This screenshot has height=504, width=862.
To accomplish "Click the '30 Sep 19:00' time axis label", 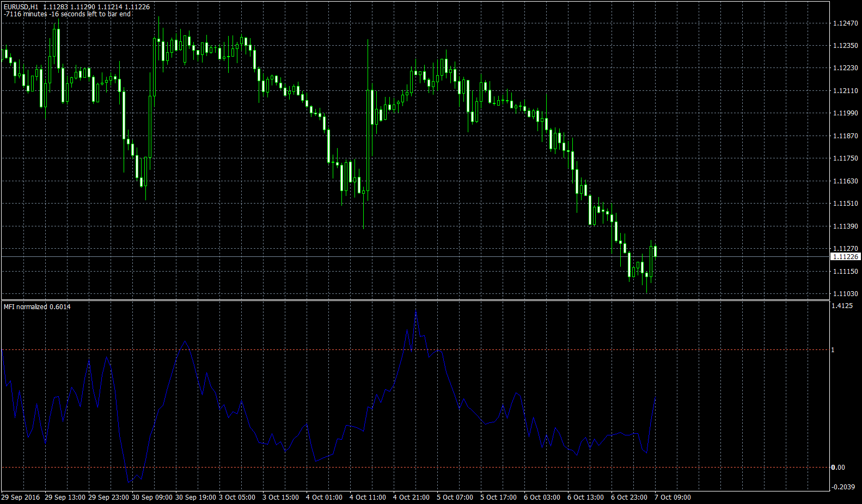I will [195, 497].
